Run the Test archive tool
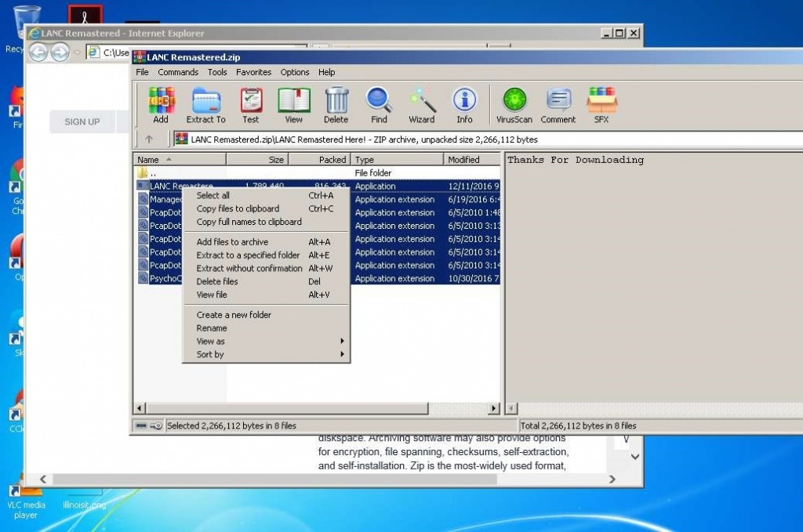The height and width of the screenshot is (532, 803). coord(251,105)
